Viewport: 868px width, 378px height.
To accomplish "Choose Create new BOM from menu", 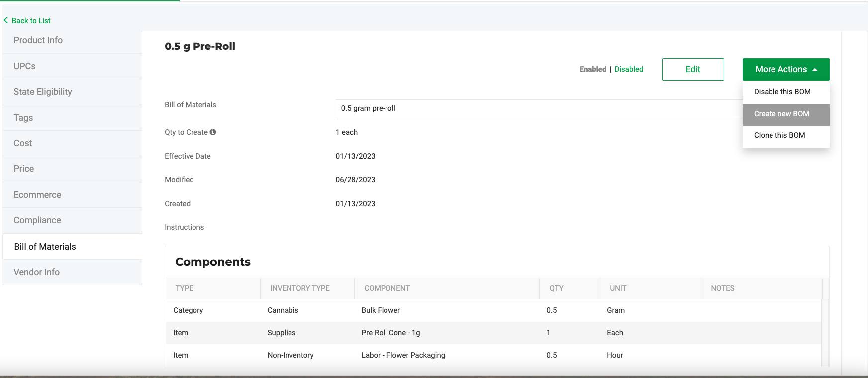I will (786, 114).
